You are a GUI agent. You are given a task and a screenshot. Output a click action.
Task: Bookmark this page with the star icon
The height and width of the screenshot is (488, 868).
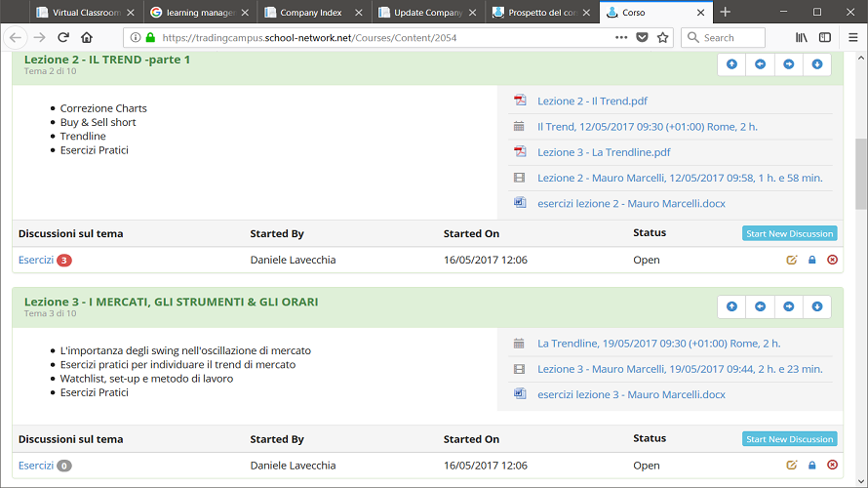point(662,38)
